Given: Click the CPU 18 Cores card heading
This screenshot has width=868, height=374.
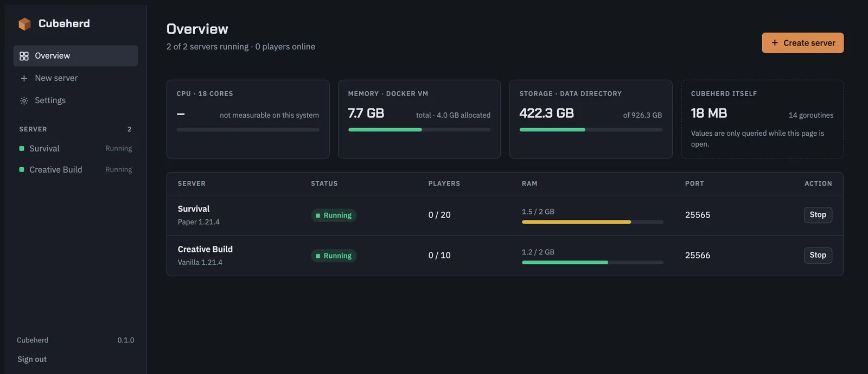Looking at the screenshot, I should click(205, 94).
